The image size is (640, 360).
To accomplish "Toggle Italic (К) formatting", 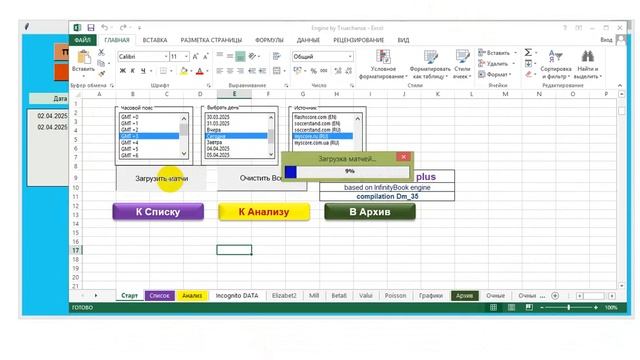I will click(133, 71).
